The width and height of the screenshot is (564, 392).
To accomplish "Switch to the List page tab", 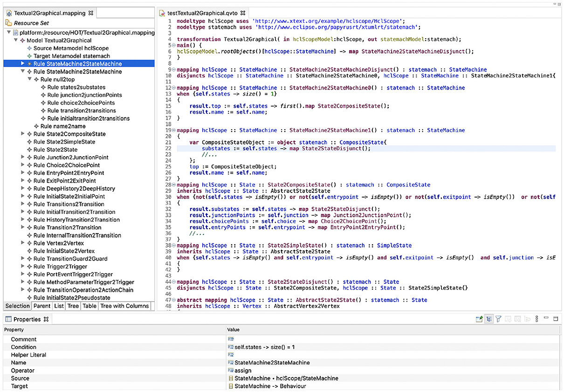I will click(59, 306).
